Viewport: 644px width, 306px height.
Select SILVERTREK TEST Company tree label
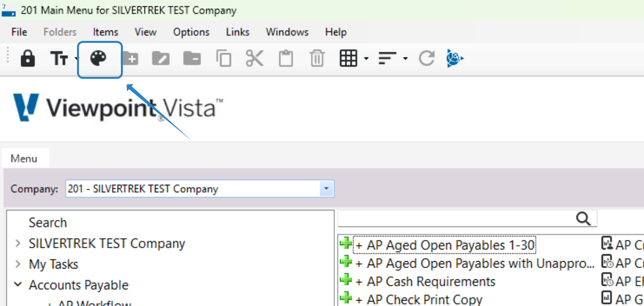pyautogui.click(x=107, y=243)
